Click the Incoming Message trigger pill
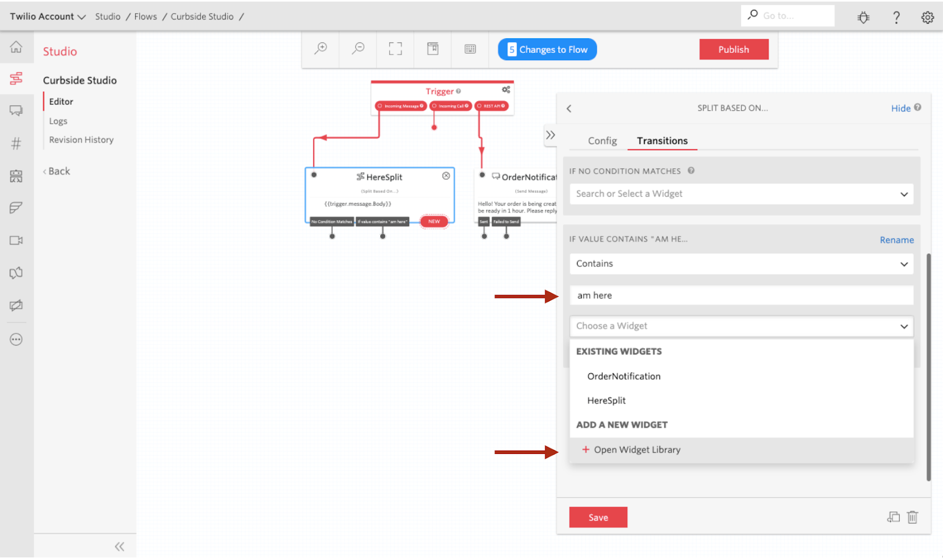The height and width of the screenshot is (560, 943). 401,106
